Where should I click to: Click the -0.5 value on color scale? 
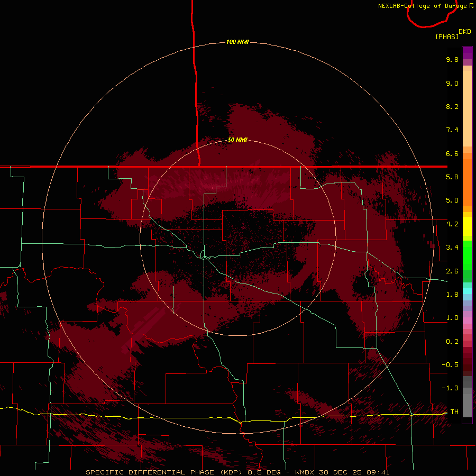(450, 365)
